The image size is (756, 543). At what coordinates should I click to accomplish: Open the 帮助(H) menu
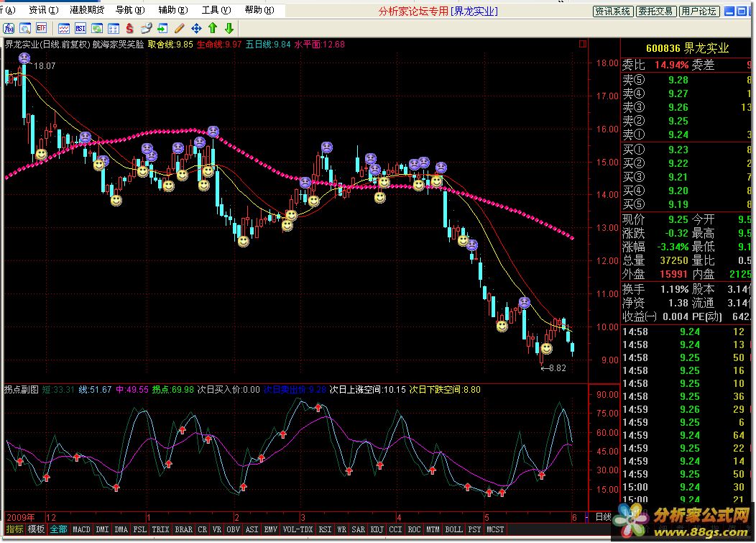(259, 10)
